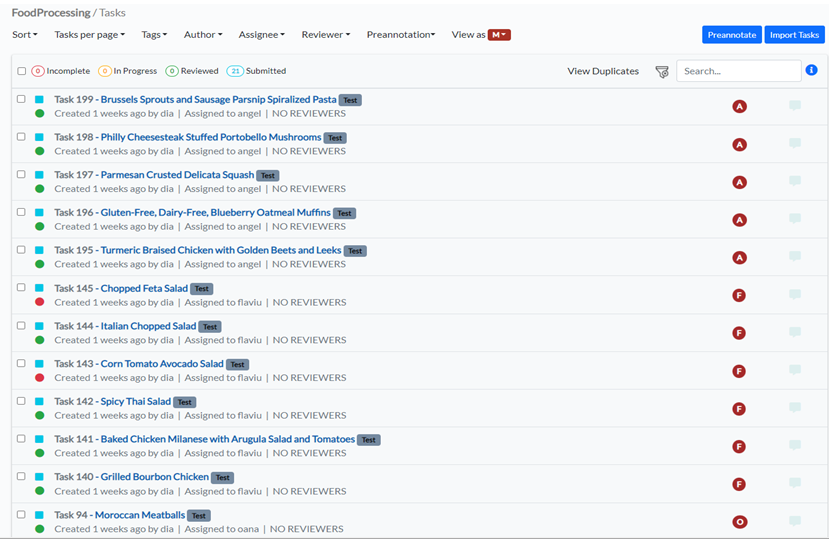829x540 pixels.
Task: Open comments icon for Task 197
Action: pyautogui.click(x=795, y=181)
